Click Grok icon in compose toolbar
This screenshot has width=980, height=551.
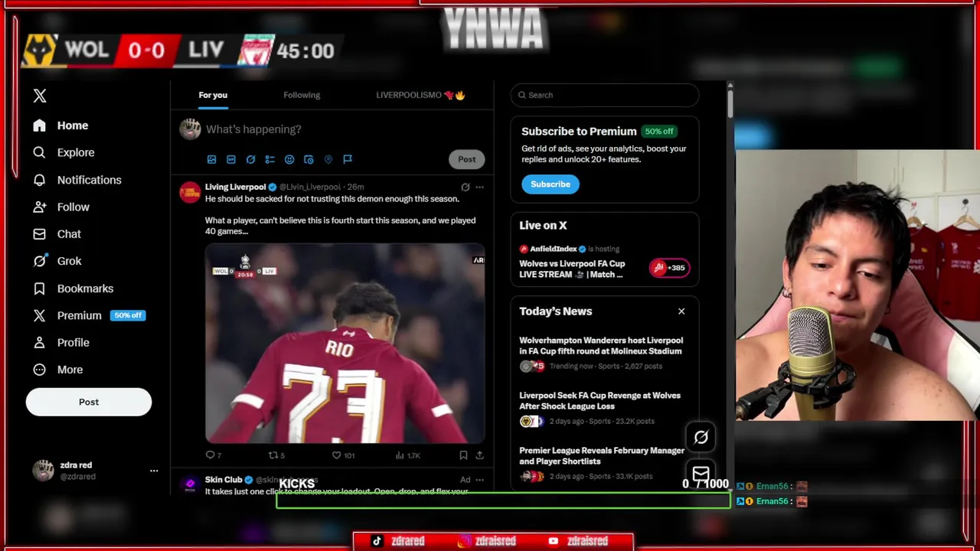pos(250,159)
